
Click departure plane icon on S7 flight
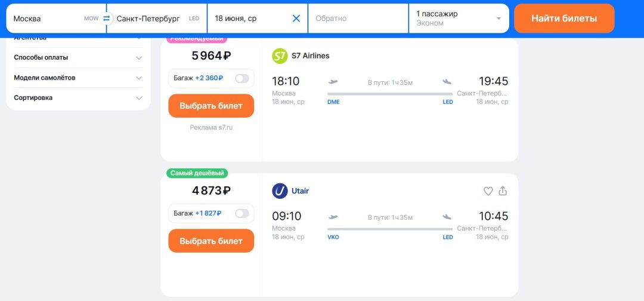333,82
